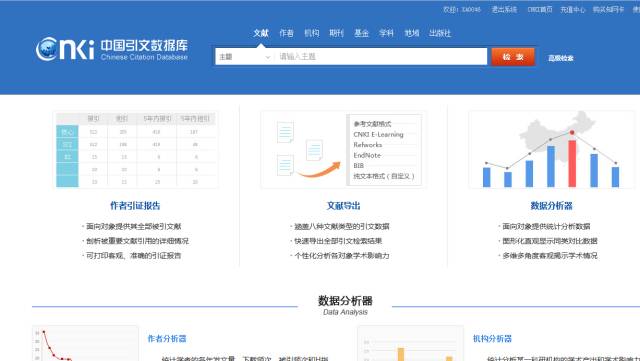Click the black 数据分析器 section title
Viewport: 640px width, 361px height.
tap(345, 301)
